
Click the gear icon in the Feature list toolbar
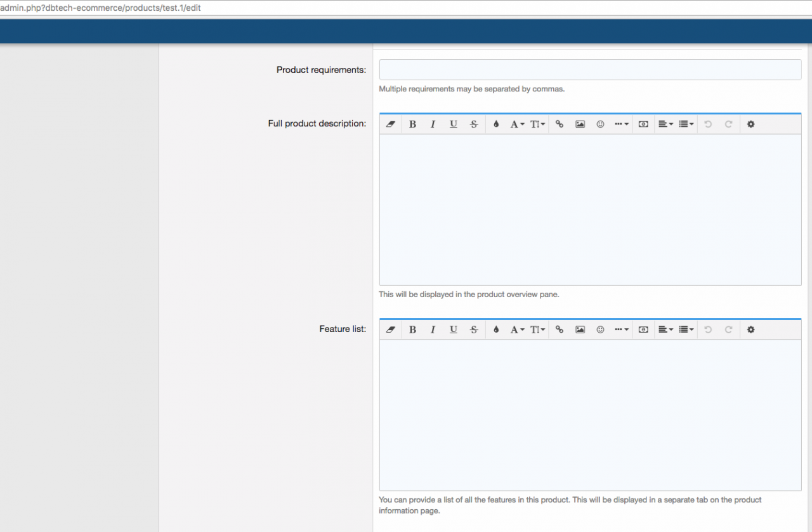point(750,329)
